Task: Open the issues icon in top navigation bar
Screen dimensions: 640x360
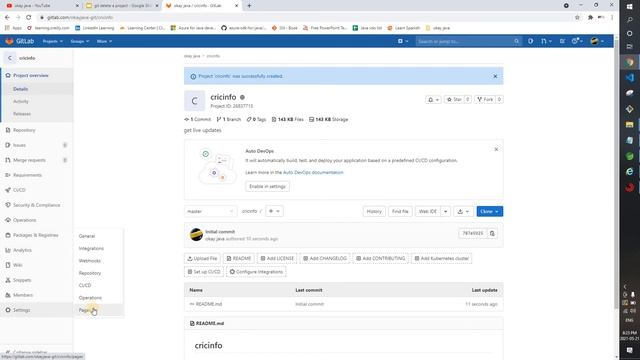Action: [530, 41]
